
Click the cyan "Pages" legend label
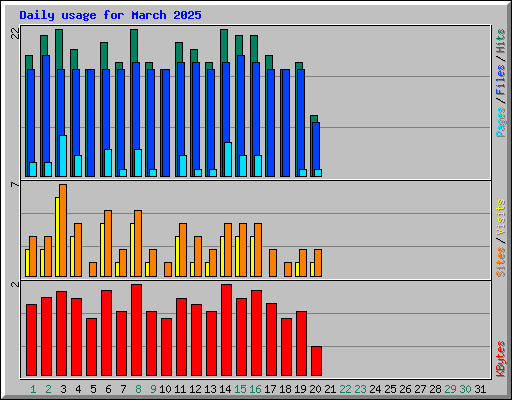[x=500, y=122]
